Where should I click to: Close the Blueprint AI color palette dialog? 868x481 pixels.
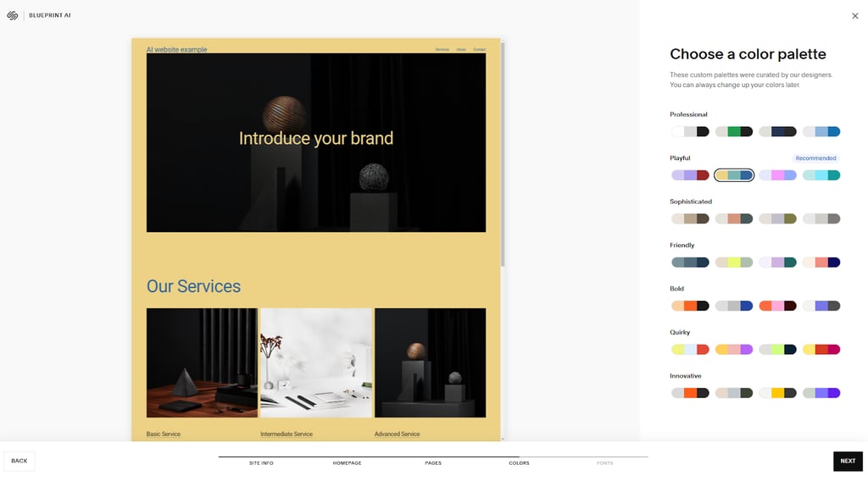[854, 16]
